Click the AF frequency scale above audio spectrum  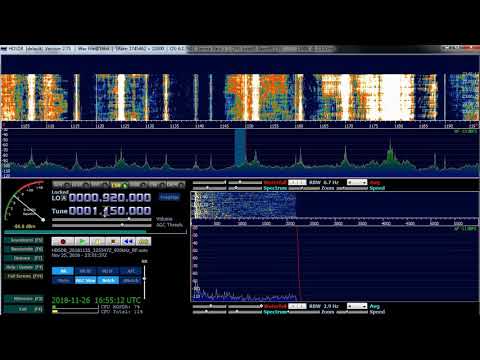coord(335,223)
